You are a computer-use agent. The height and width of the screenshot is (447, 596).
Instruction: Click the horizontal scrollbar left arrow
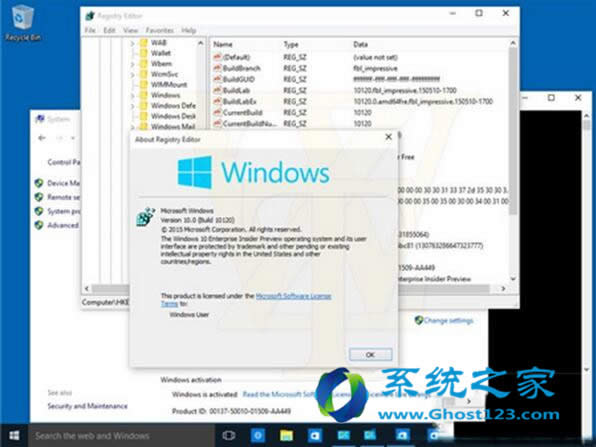(87, 288)
